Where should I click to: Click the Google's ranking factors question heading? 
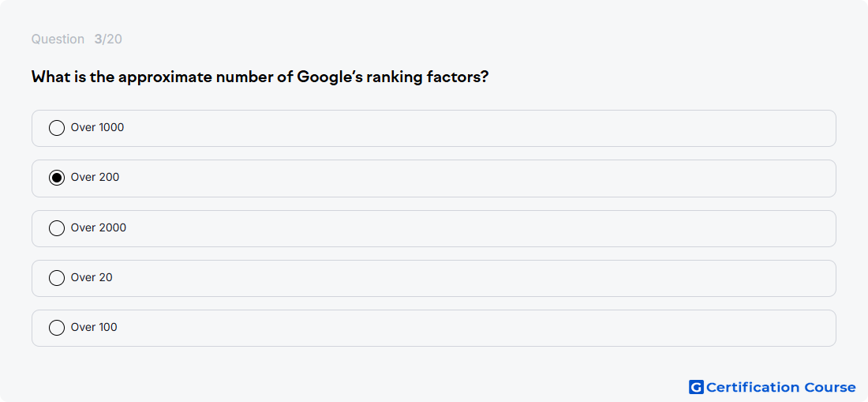click(x=260, y=77)
